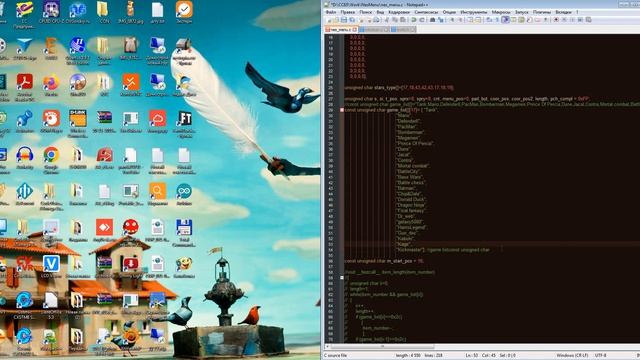
Task: Click the Print icon in Notepad++ toolbar
Action: pyautogui.click(x=376, y=20)
